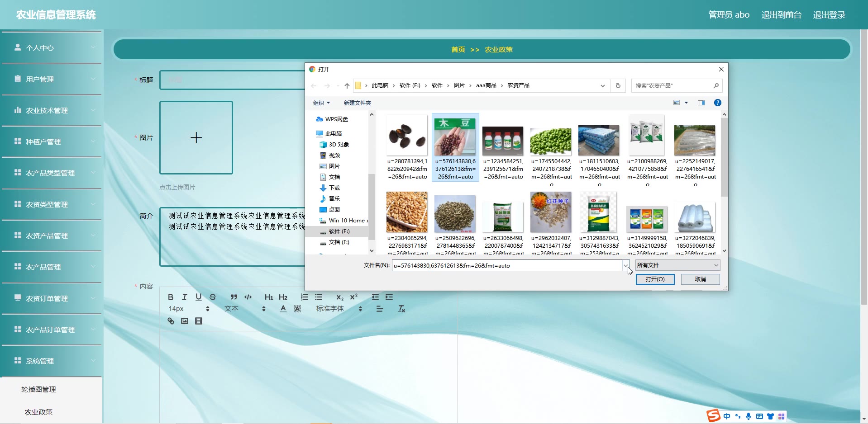868x424 pixels.
Task: Click the 农资产品 segment in address bar
Action: [x=518, y=85]
